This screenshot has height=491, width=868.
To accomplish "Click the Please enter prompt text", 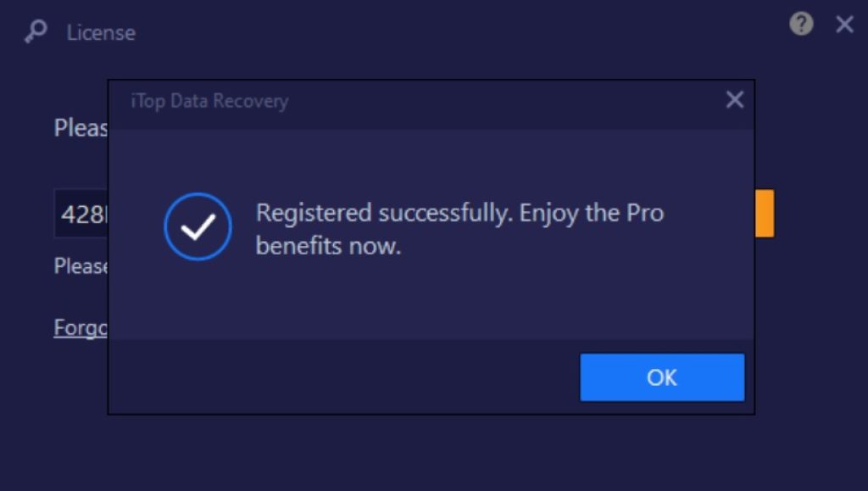I will [x=81, y=127].
